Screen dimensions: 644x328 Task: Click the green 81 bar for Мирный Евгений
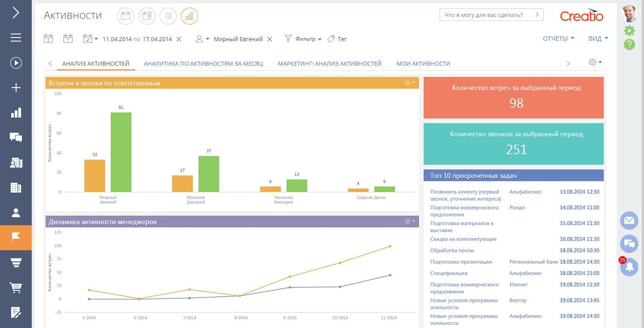pos(121,152)
